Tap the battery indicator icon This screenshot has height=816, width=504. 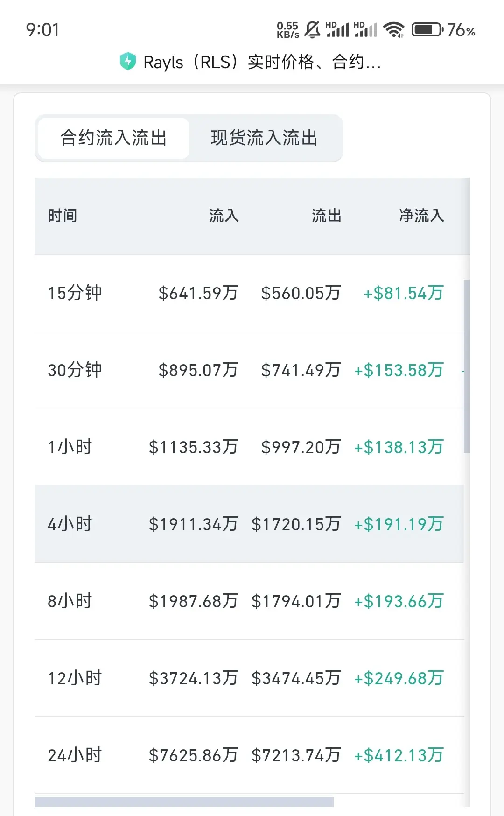[x=427, y=30]
